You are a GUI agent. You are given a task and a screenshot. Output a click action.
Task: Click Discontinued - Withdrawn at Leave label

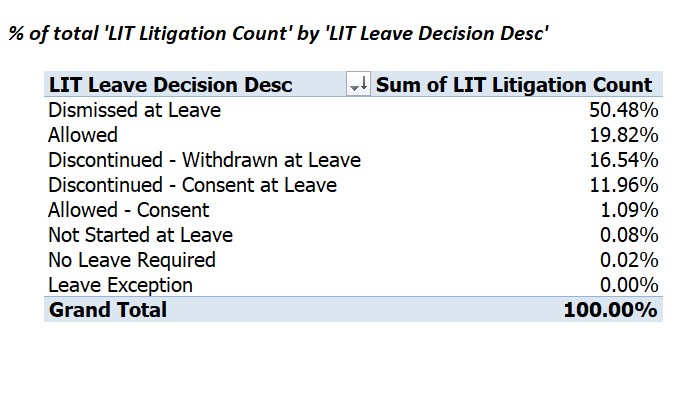coord(204,160)
